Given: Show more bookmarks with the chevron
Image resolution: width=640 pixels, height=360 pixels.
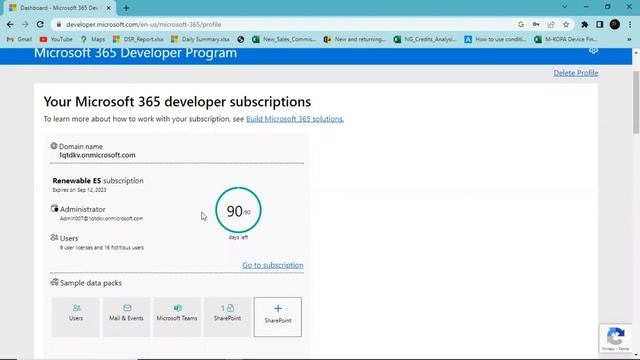Looking at the screenshot, I should pyautogui.click(x=629, y=39).
